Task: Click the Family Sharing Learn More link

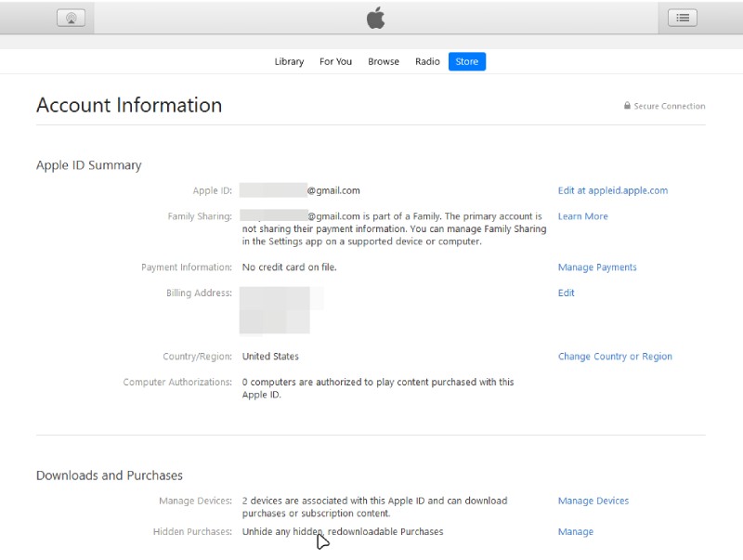Action: pos(583,216)
